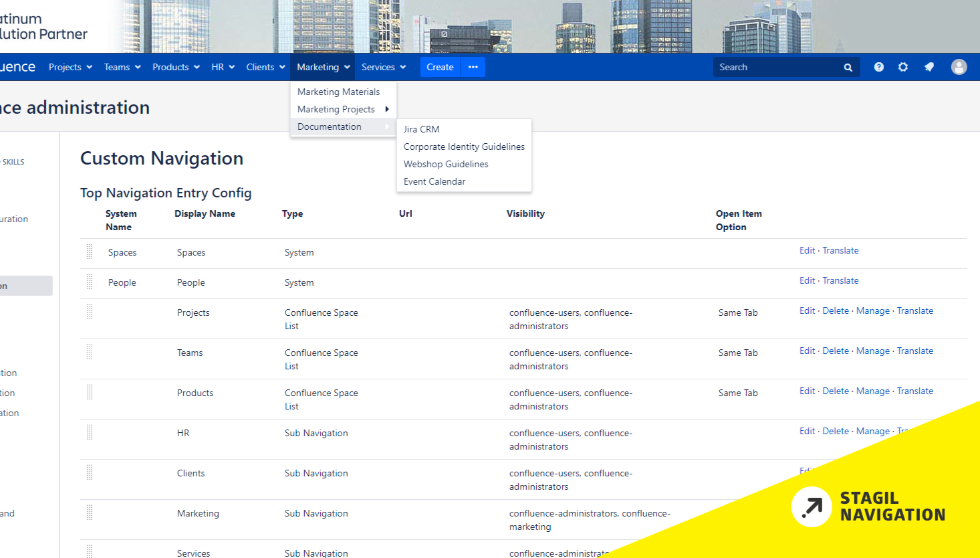The image size is (980, 558).
Task: Click the Create button
Action: pyautogui.click(x=440, y=67)
